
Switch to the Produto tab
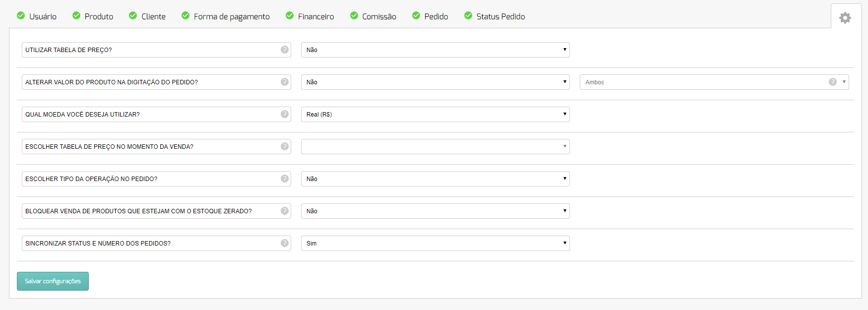tap(93, 16)
